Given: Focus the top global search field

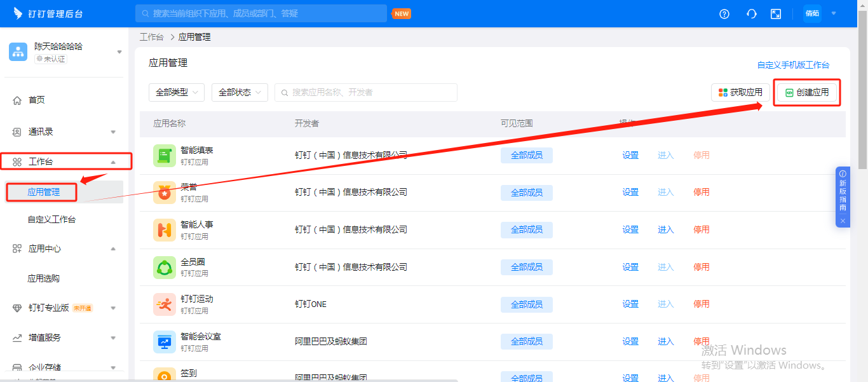Looking at the screenshot, I should click(261, 13).
